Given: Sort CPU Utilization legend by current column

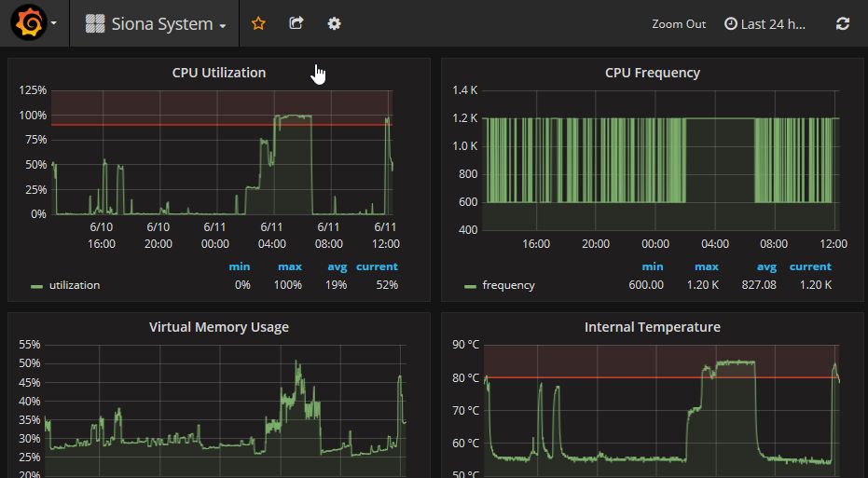Looking at the screenshot, I should [x=377, y=266].
